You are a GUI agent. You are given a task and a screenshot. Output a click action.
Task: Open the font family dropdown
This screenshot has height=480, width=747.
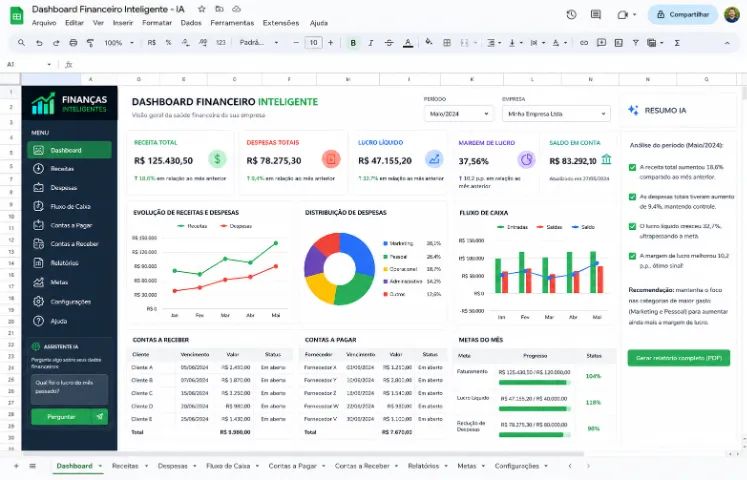coord(259,43)
